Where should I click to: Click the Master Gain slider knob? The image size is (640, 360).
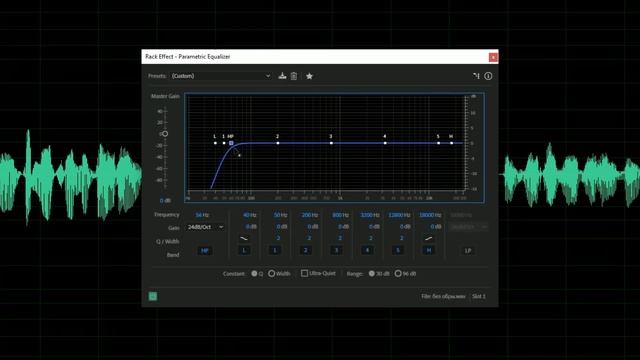165,134
